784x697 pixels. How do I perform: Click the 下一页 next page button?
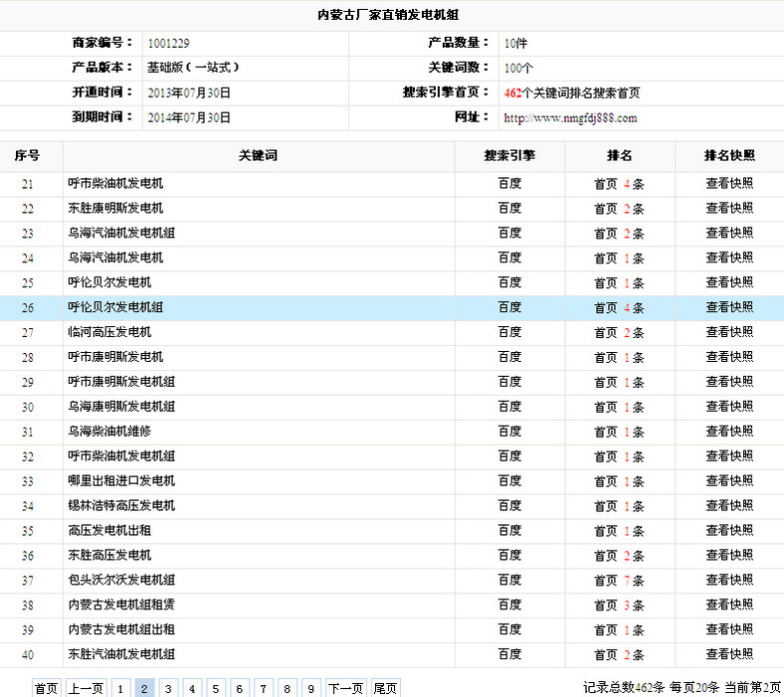pyautogui.click(x=346, y=688)
